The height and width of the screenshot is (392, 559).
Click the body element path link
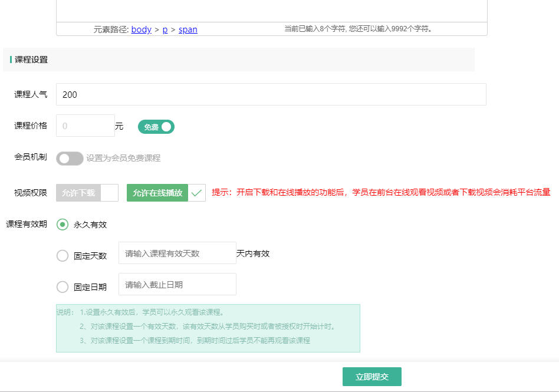[x=141, y=29]
